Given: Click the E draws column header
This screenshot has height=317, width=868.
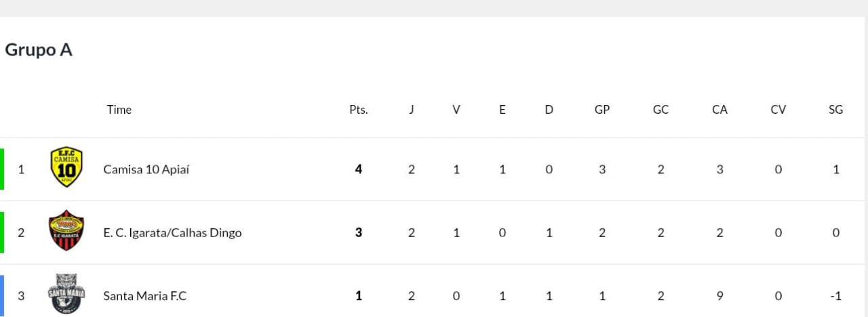Looking at the screenshot, I should click(x=502, y=110).
